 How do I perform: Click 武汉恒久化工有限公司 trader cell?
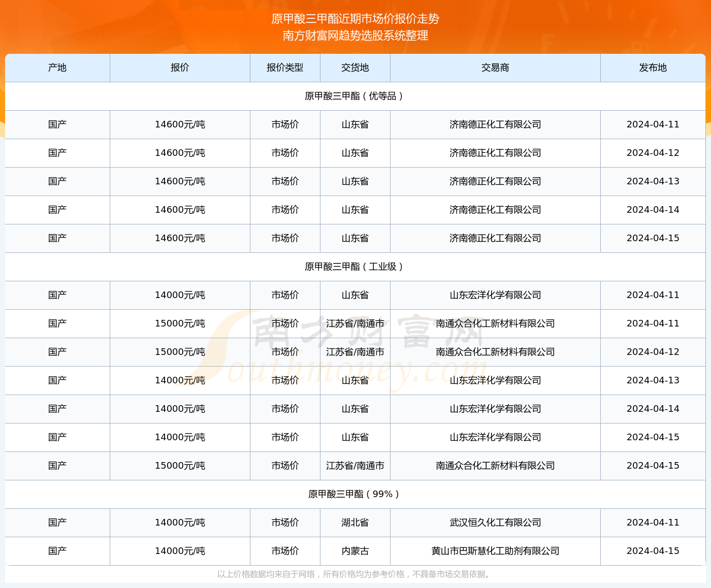click(x=495, y=522)
